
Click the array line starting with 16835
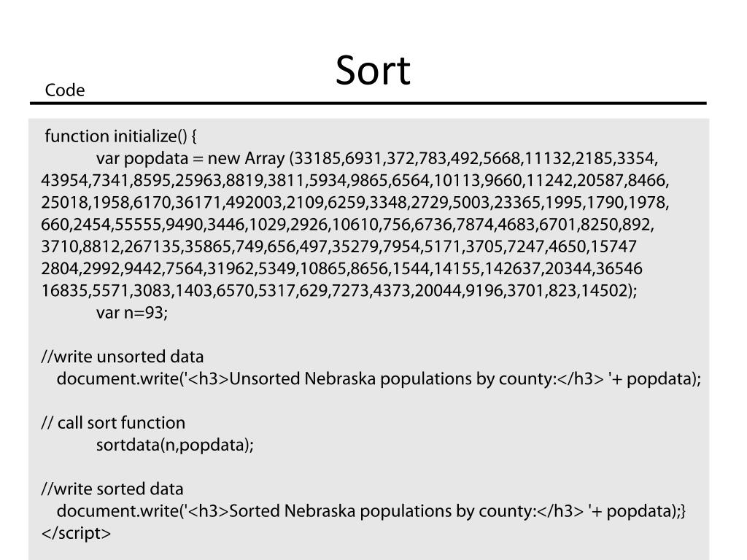338,291
